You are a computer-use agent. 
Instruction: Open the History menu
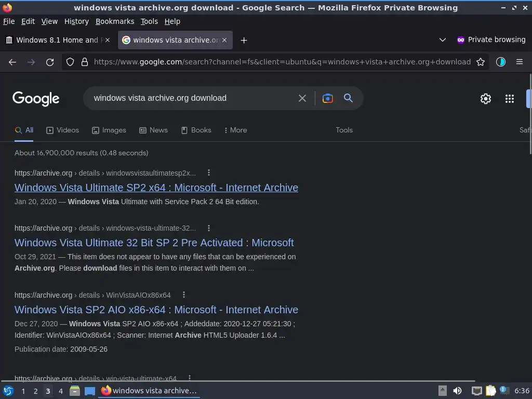tap(77, 21)
